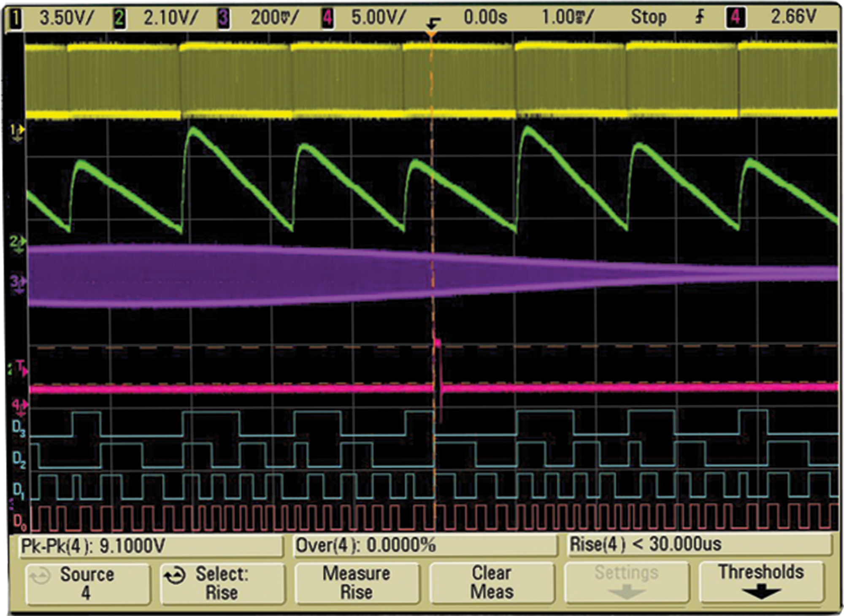Click the falling edge trigger slope icon
Screen dimensions: 844x616
[x=700, y=17]
